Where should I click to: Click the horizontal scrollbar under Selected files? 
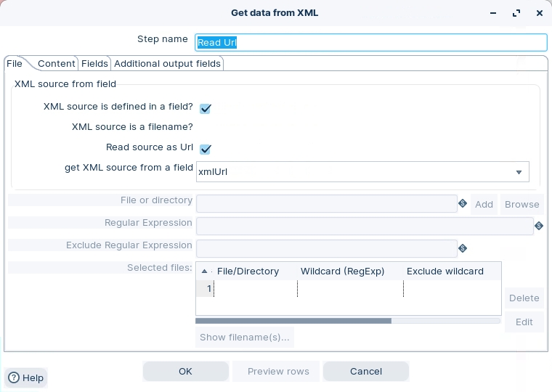click(x=293, y=320)
